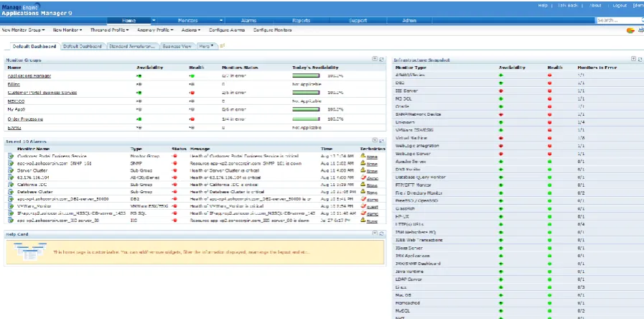Select the Business View dashboard tab

(x=177, y=47)
